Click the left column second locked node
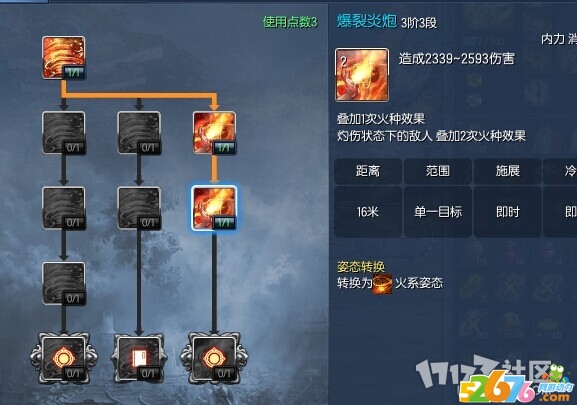Screen dimensions: 577x405 (64, 208)
